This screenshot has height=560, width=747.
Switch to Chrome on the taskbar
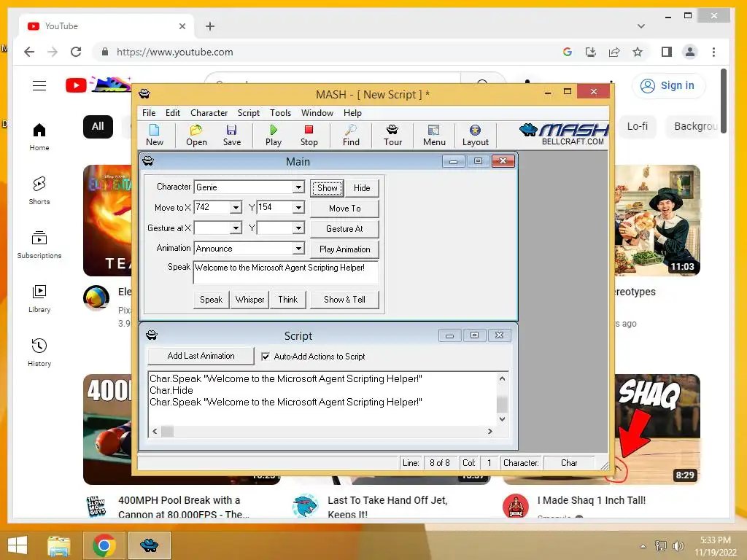coord(104,545)
